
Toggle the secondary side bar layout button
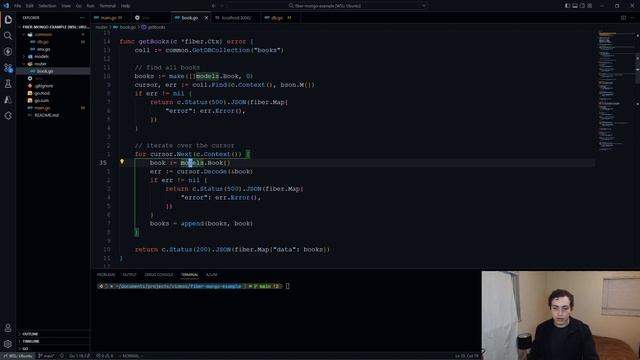(x=582, y=6)
